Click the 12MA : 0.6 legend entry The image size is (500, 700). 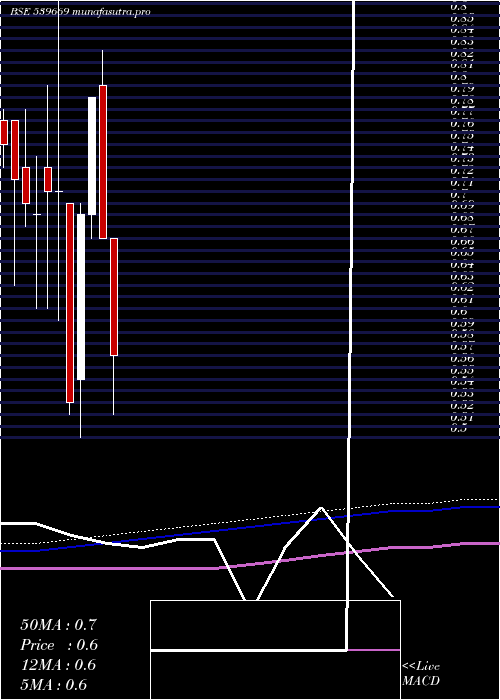pyautogui.click(x=58, y=665)
